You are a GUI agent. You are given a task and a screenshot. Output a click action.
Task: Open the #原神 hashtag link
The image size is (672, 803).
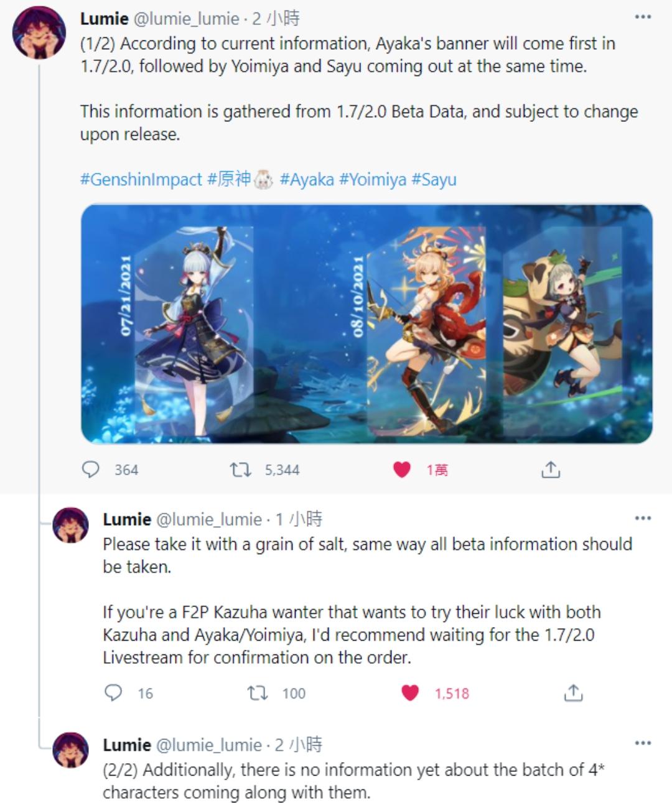click(x=229, y=180)
